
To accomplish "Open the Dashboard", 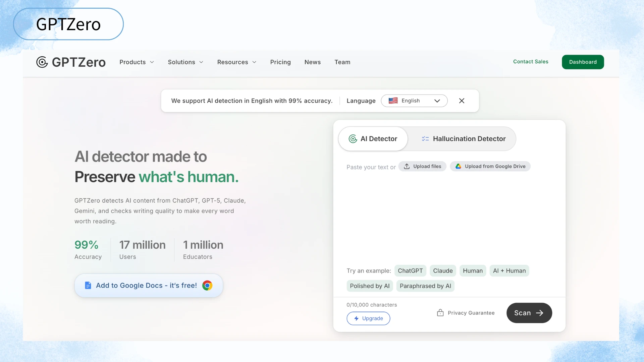I will coord(583,62).
